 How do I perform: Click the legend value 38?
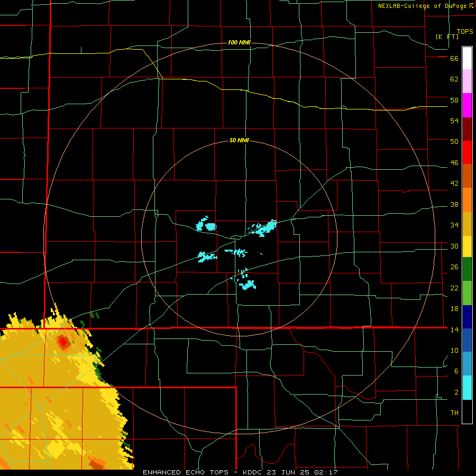coord(454,205)
